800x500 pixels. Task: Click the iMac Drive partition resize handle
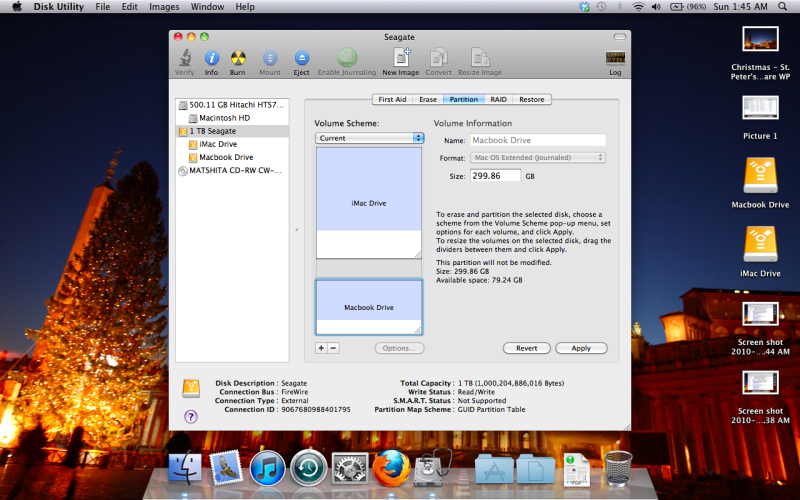[x=418, y=254]
